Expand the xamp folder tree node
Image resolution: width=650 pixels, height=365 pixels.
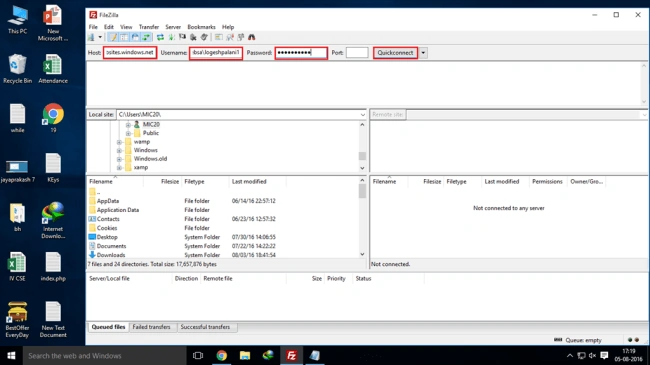point(119,168)
